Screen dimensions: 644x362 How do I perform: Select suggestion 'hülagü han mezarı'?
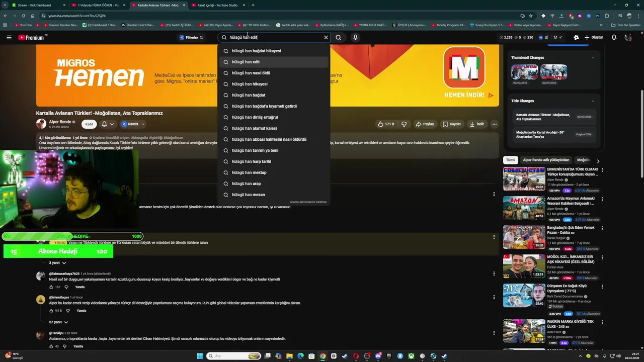274,195
